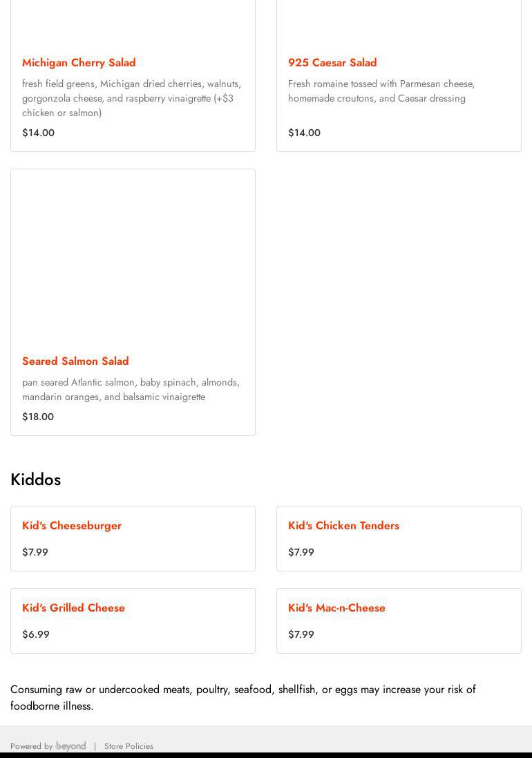Screen dimensions: 532x758
Task: Choose Kid's Chicken Tenders item
Action: (x=343, y=525)
